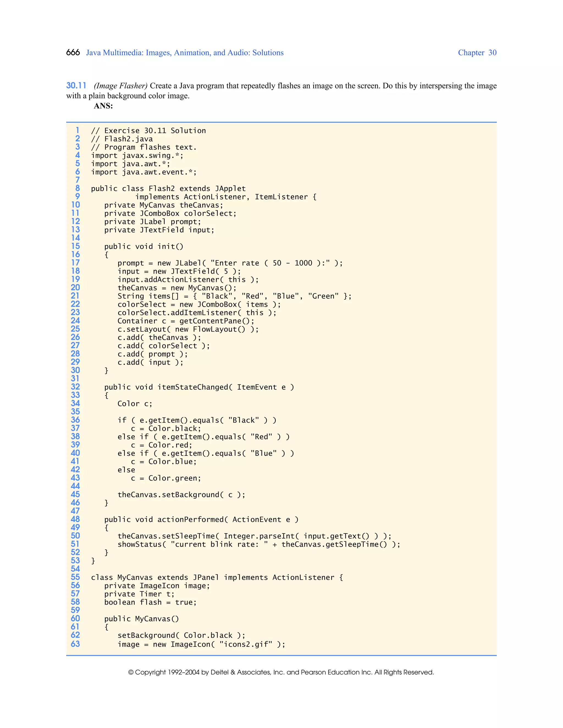Screen dimensions: 563x728
Task: Click the Flash2.java comment line
Action: click(x=122, y=139)
